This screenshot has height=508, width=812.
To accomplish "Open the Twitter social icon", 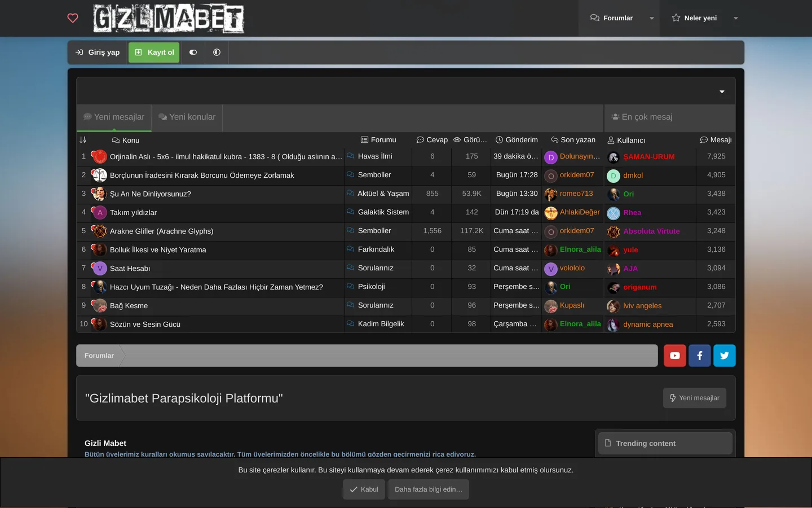I will click(725, 356).
